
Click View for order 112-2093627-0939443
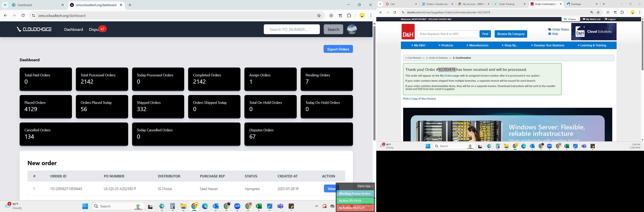(x=331, y=189)
